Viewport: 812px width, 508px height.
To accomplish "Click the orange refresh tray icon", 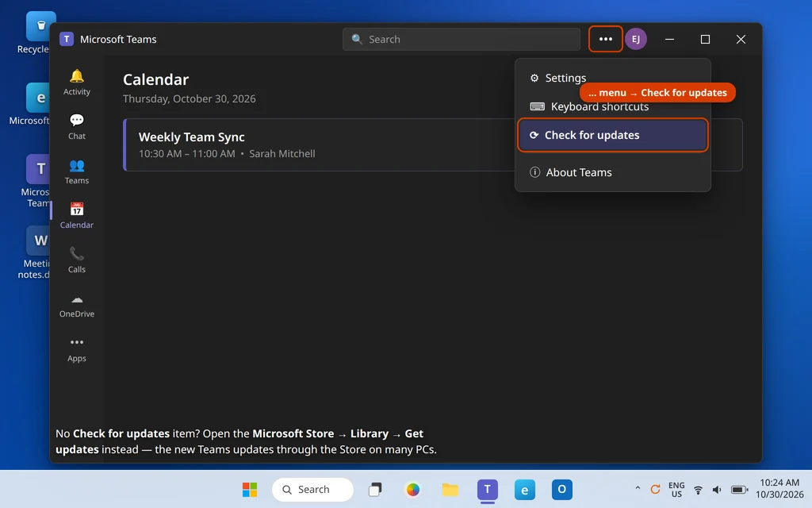I will coord(655,489).
